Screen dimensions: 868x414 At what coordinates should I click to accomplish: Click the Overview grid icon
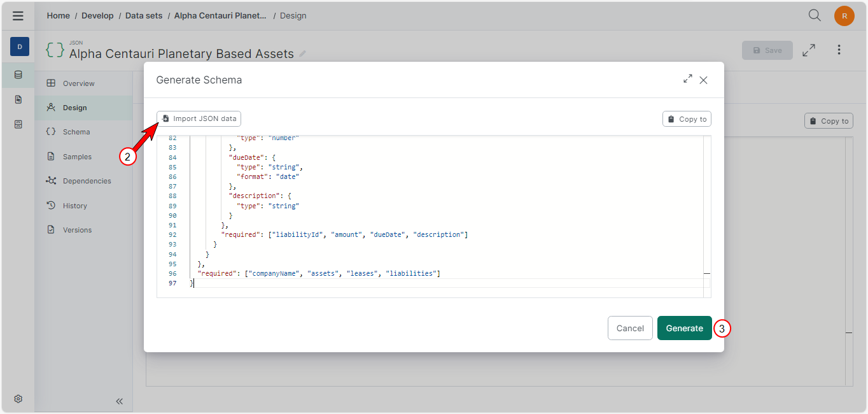tap(51, 83)
